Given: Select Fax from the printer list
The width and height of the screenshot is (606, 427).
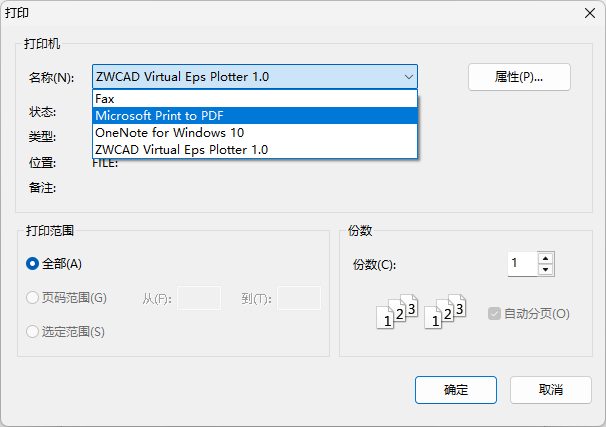Looking at the screenshot, I should (105, 99).
